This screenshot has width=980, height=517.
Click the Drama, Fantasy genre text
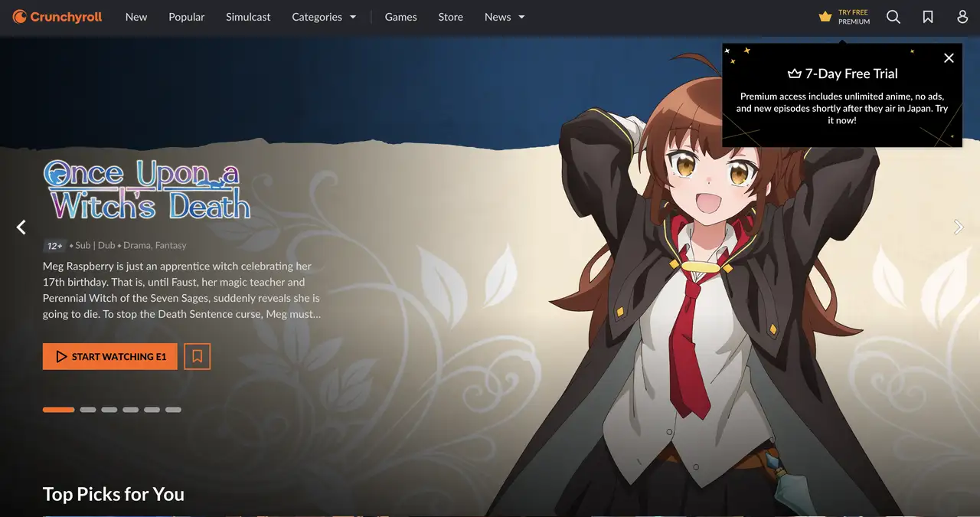[155, 245]
